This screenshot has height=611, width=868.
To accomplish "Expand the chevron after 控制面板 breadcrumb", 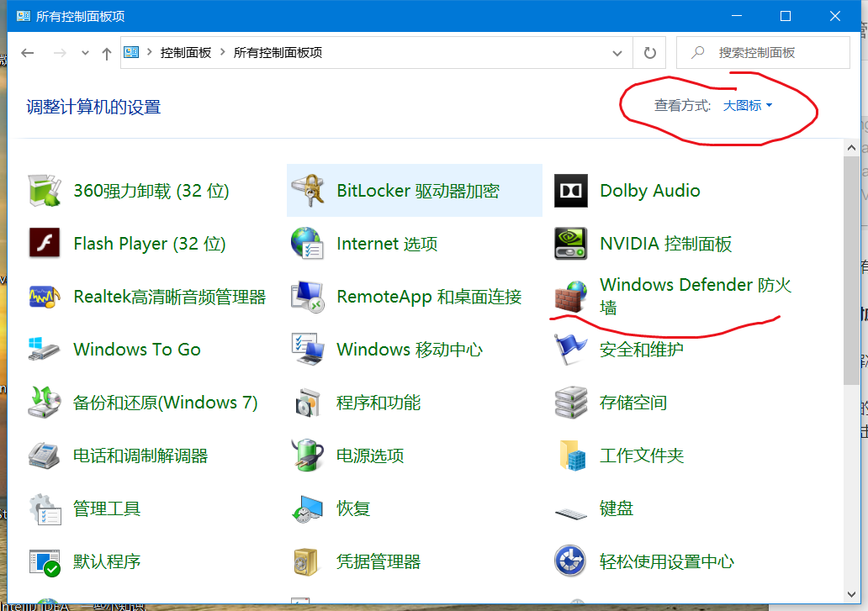I will coord(223,53).
